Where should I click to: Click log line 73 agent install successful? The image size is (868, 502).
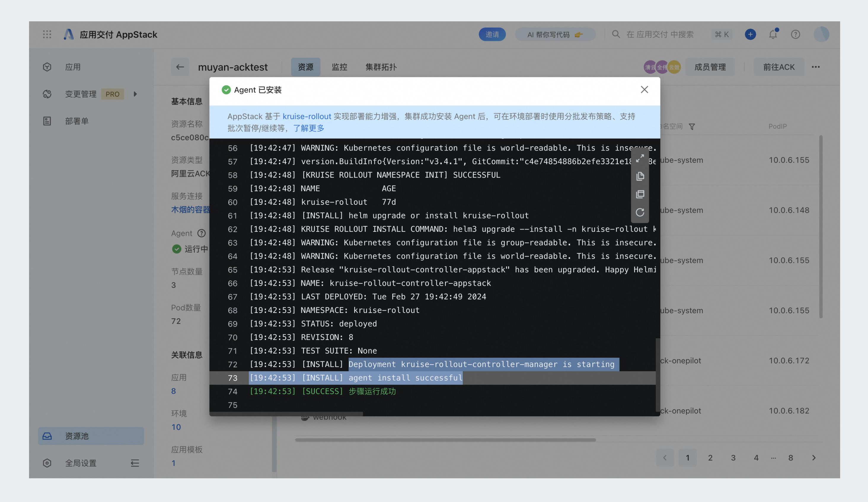[432, 378]
